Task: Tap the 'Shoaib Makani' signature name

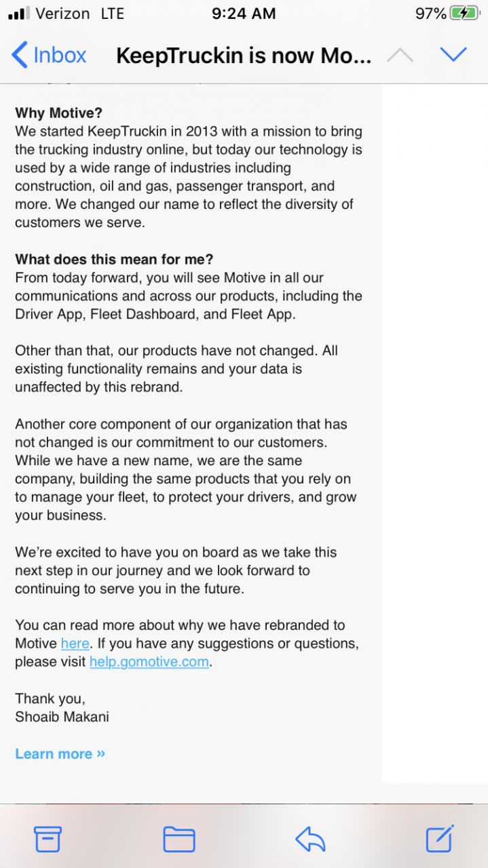Action: (x=62, y=717)
